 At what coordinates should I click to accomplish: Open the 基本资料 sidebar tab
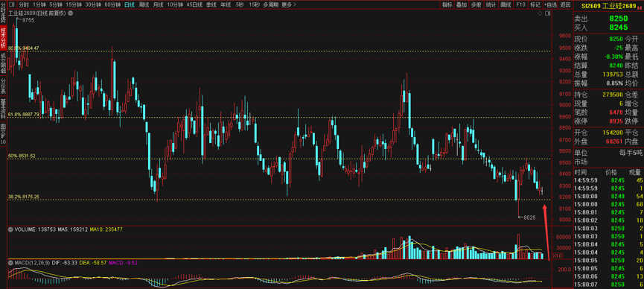pos(3,108)
